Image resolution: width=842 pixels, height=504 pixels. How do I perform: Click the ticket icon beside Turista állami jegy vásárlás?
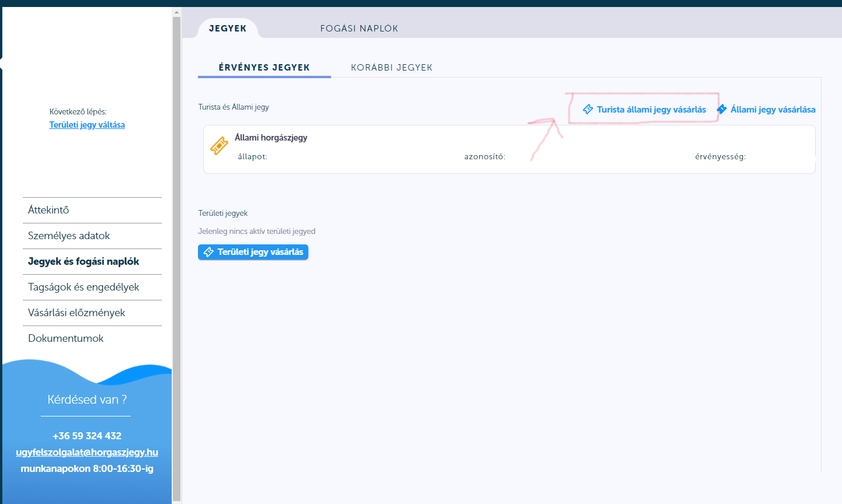(x=588, y=110)
